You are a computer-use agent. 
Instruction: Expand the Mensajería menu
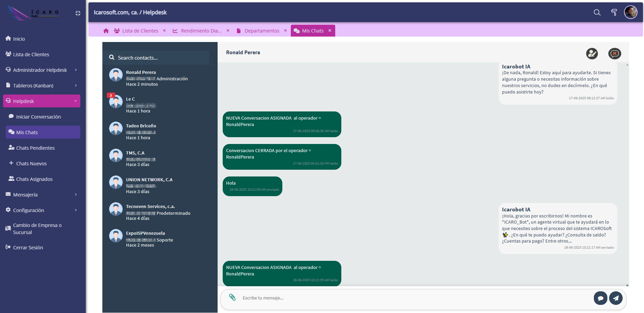pos(41,194)
